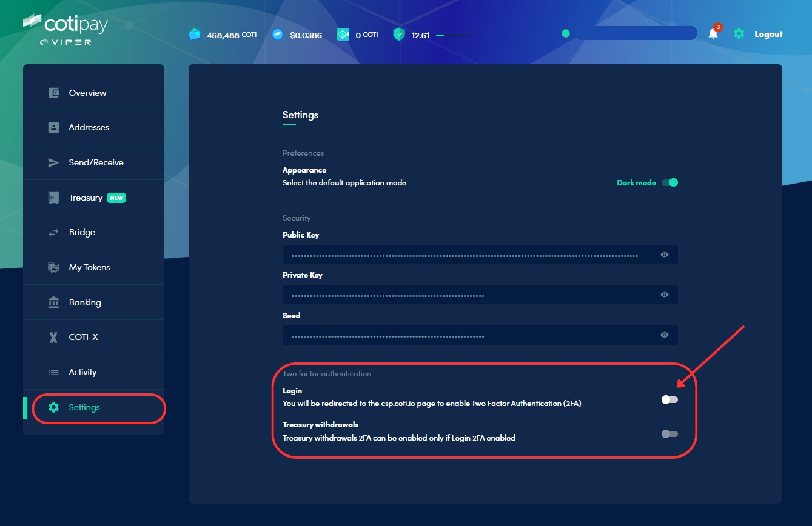The image size is (812, 526).
Task: Click the 12.61 trust score value
Action: [x=420, y=35]
